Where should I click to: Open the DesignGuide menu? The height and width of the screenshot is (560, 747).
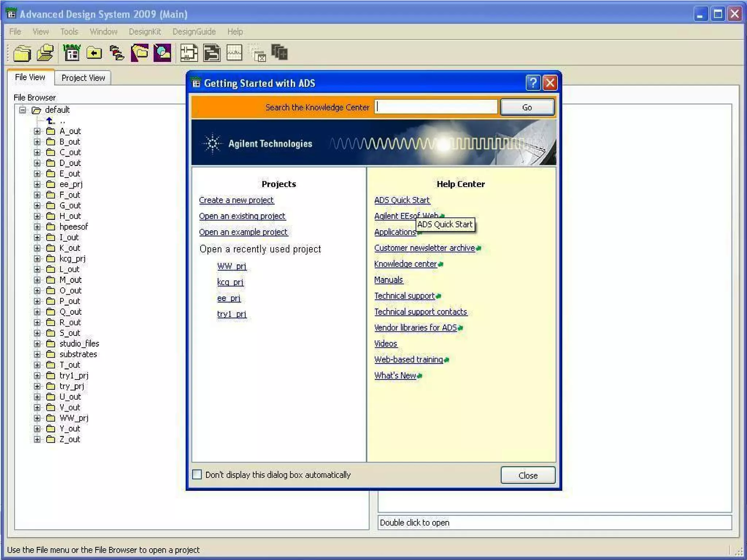click(x=194, y=32)
